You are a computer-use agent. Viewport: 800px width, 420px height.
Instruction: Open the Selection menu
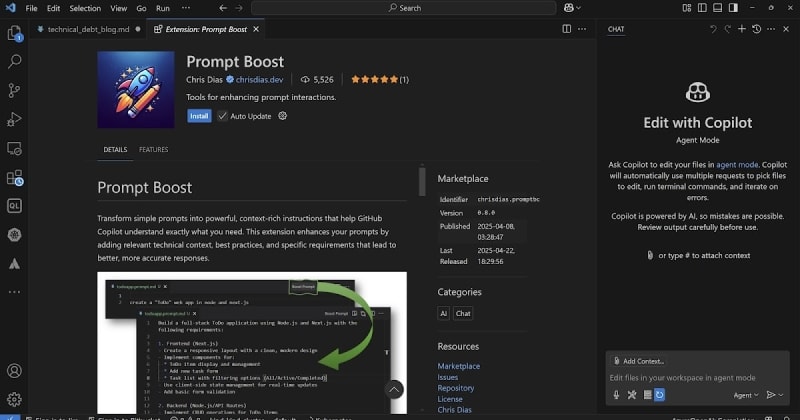point(85,7)
